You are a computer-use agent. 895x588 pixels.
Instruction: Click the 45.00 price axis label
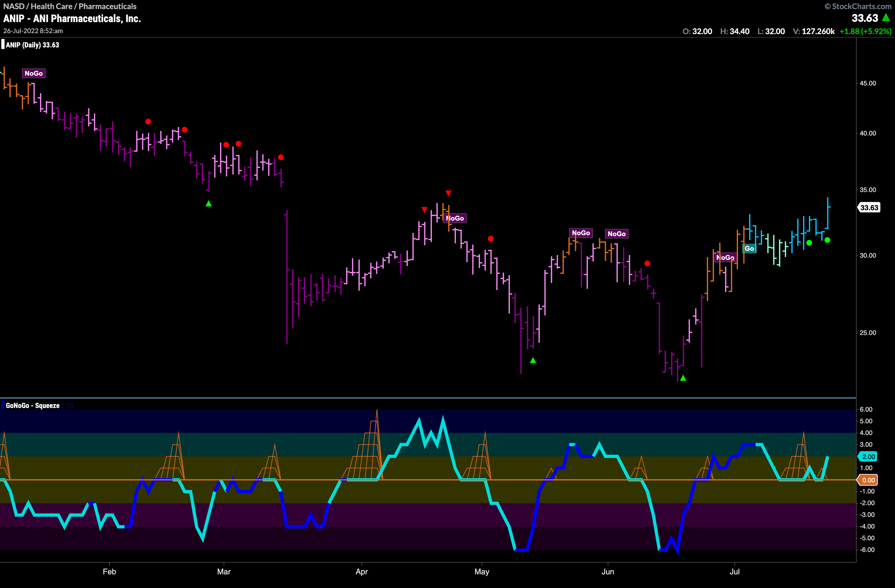click(x=868, y=83)
